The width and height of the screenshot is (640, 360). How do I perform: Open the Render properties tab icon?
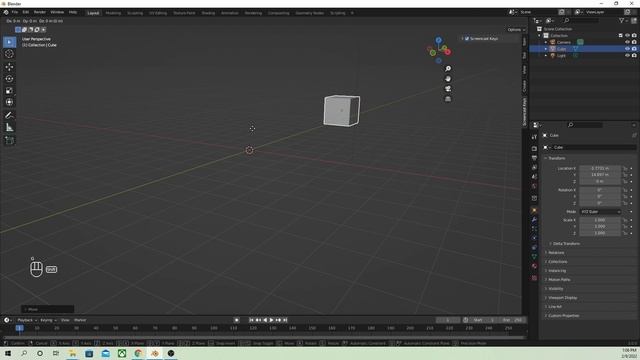[x=534, y=149]
